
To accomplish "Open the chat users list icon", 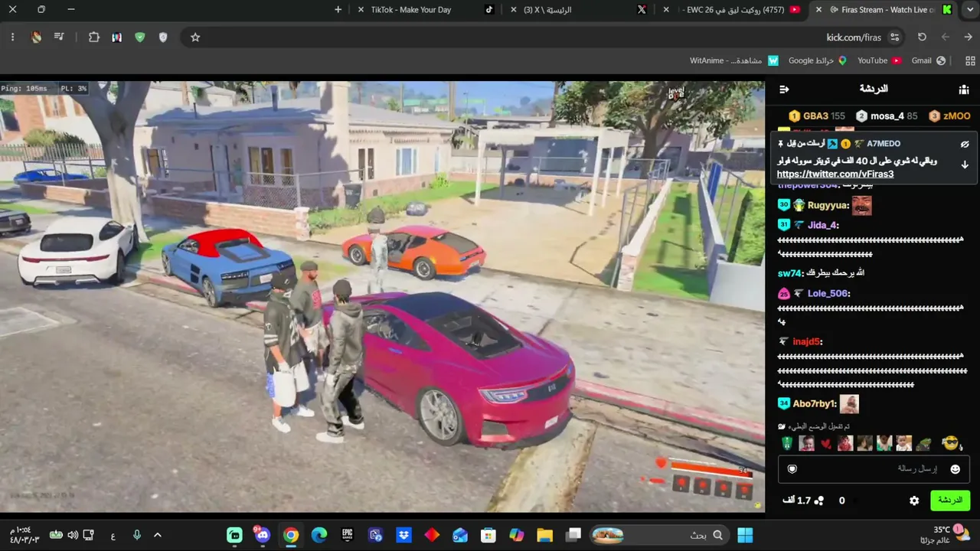I will [964, 90].
